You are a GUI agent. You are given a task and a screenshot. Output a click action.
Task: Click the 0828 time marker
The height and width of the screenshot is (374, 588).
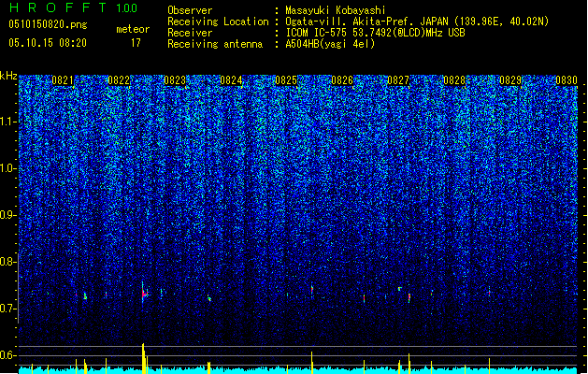[454, 80]
